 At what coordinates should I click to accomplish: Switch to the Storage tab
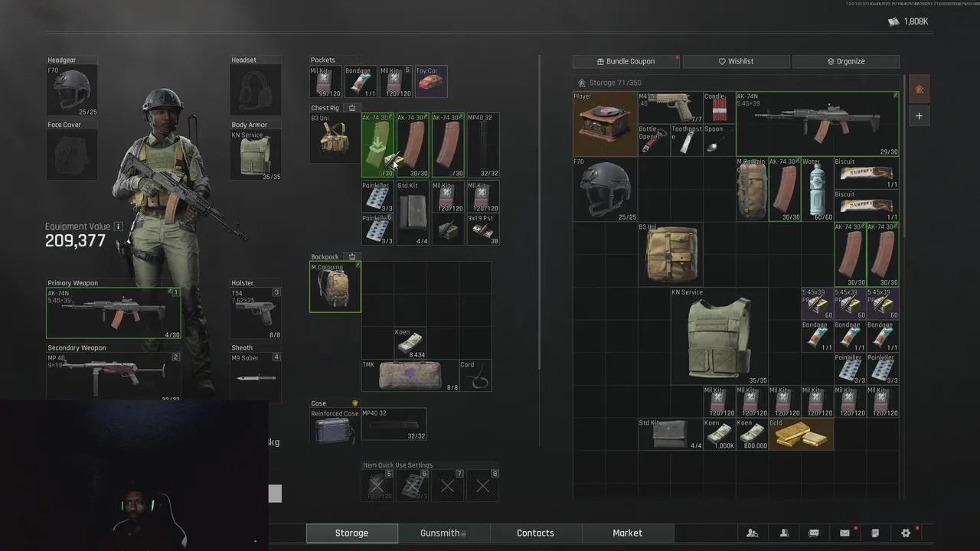(351, 533)
